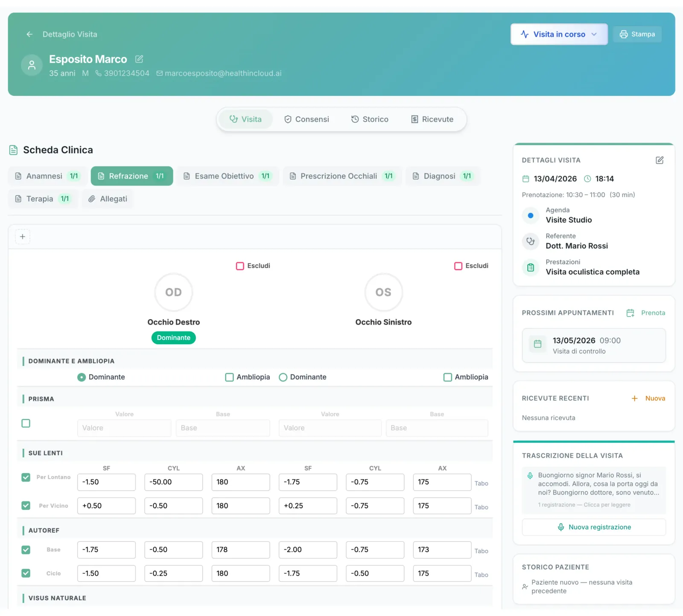Click the Stampa print button
The width and height of the screenshot is (683, 616).
(637, 34)
